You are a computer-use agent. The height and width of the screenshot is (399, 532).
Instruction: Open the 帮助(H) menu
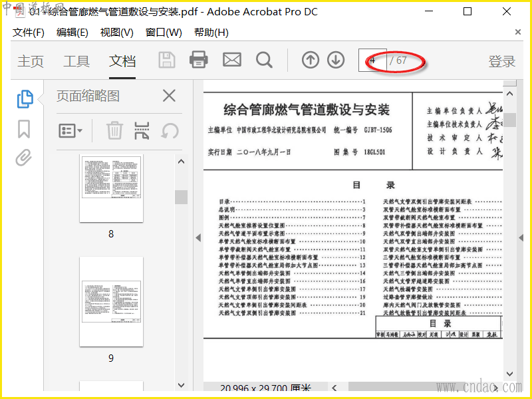coord(211,33)
